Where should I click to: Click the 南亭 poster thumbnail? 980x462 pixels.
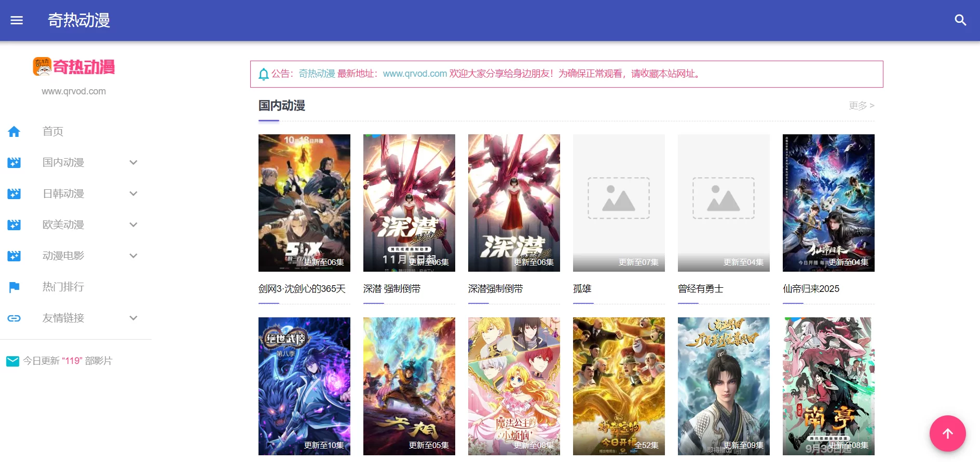828,386
